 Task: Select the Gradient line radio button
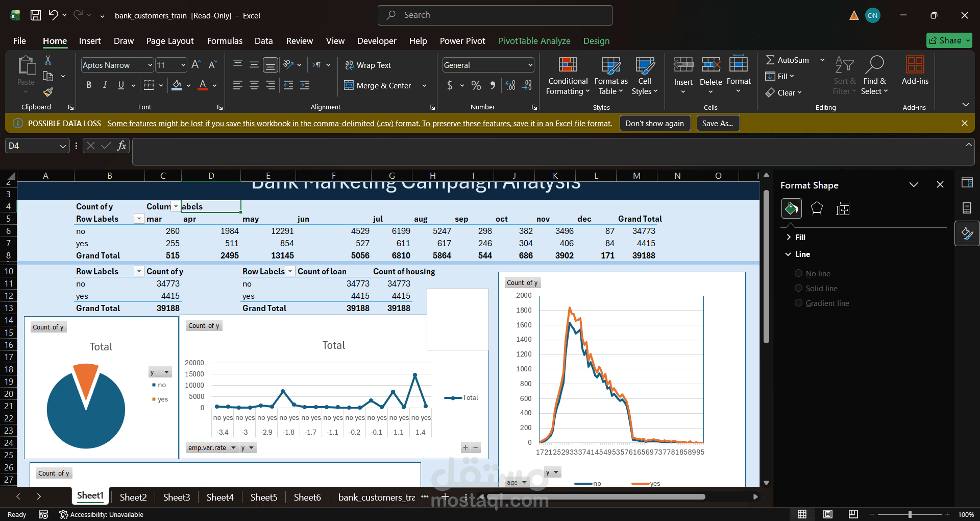click(x=798, y=303)
